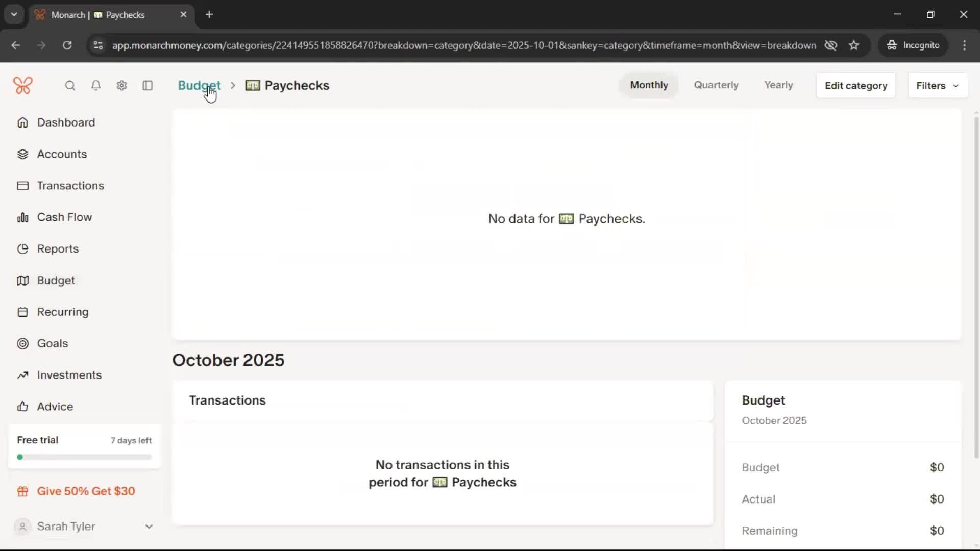Select the Monthly timeframe
This screenshot has height=551, width=980.
(648, 85)
